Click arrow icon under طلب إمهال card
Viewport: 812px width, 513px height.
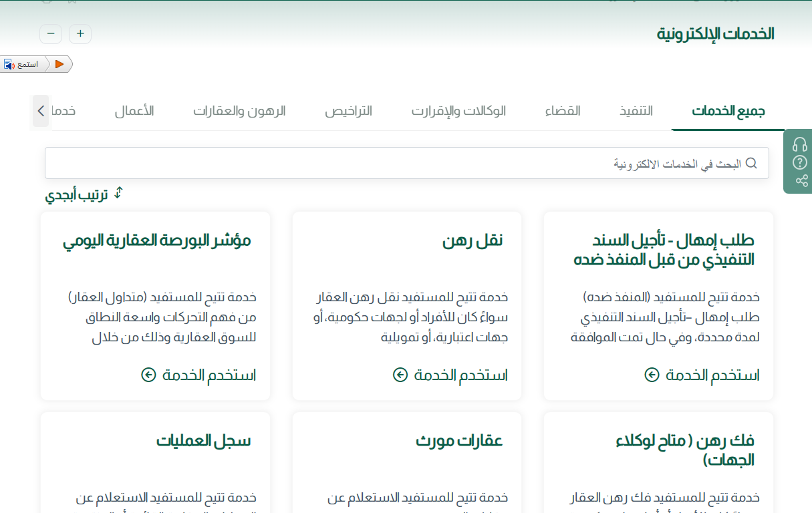coord(652,375)
